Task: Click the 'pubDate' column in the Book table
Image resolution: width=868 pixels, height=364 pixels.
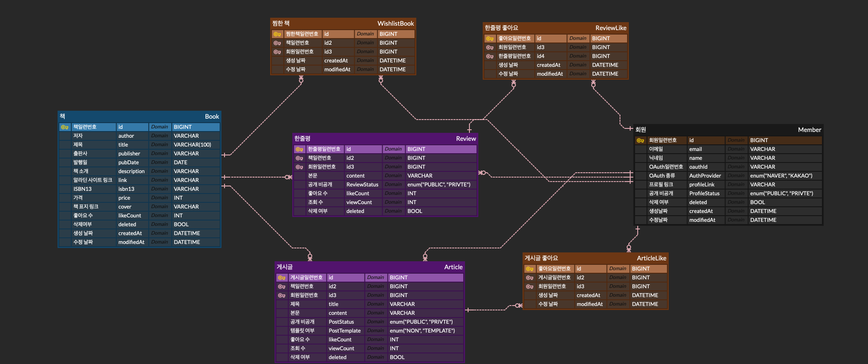Action: [132, 163]
